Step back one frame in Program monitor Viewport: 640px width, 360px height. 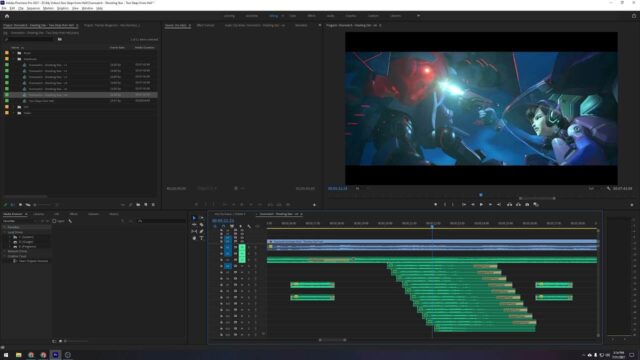pyautogui.click(x=473, y=204)
